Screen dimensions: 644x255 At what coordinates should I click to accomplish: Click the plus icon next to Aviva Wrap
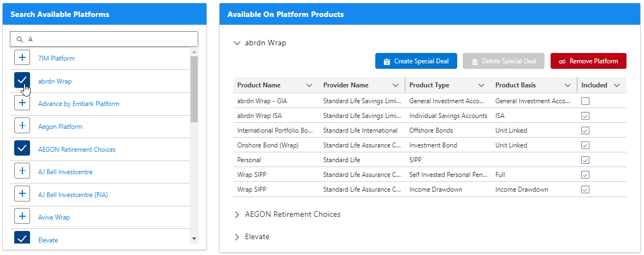[22, 217]
